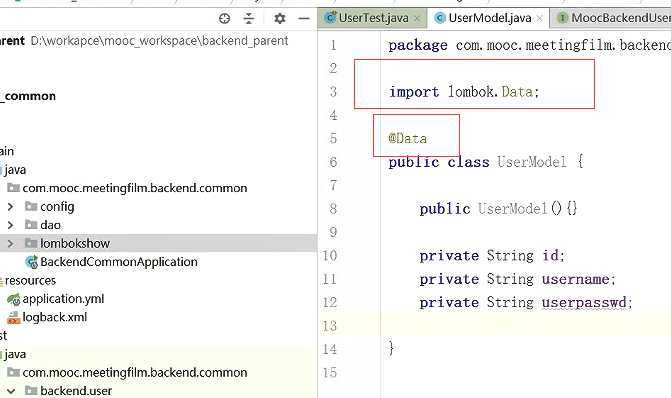Click the logback.xml file icon
This screenshot has width=671, height=398.
click(14, 318)
